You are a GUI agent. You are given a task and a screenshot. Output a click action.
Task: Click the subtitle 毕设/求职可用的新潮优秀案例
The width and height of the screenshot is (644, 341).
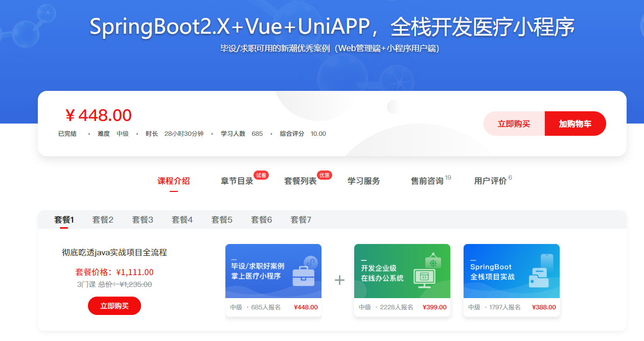tap(330, 49)
